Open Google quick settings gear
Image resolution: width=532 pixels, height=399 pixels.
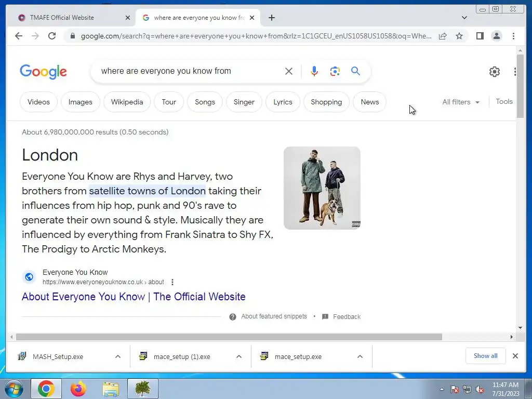point(495,72)
